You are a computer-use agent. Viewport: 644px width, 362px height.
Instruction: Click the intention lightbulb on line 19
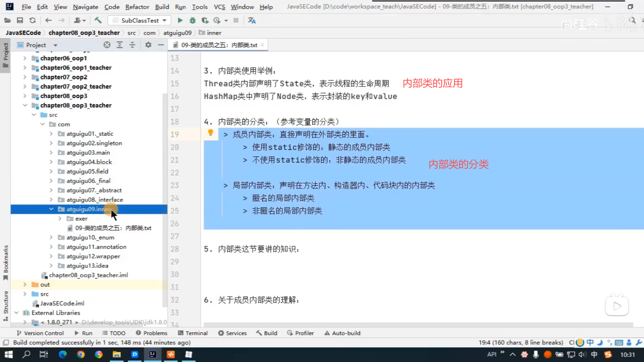(x=210, y=133)
